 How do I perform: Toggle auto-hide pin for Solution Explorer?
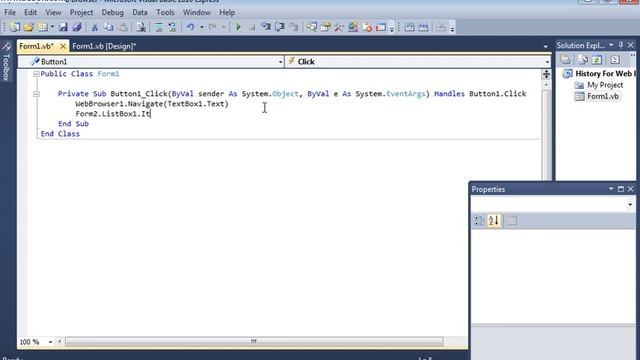[x=621, y=45]
